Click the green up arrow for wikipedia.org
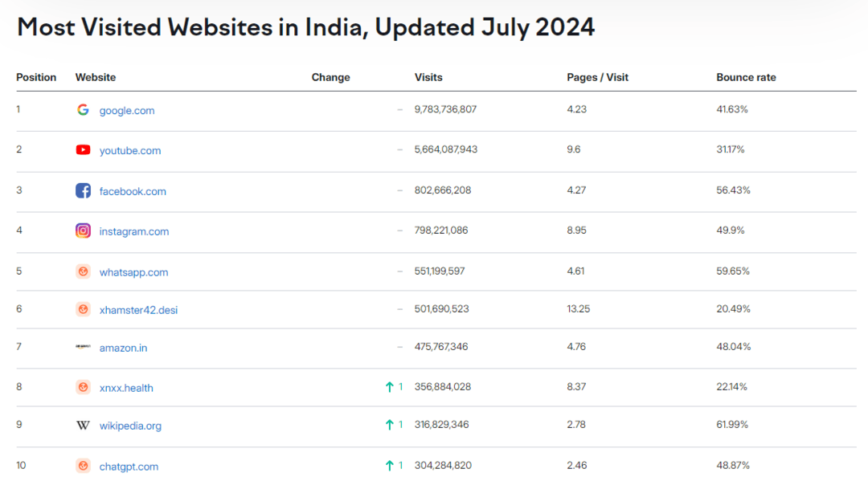The image size is (868, 477). pyautogui.click(x=390, y=425)
